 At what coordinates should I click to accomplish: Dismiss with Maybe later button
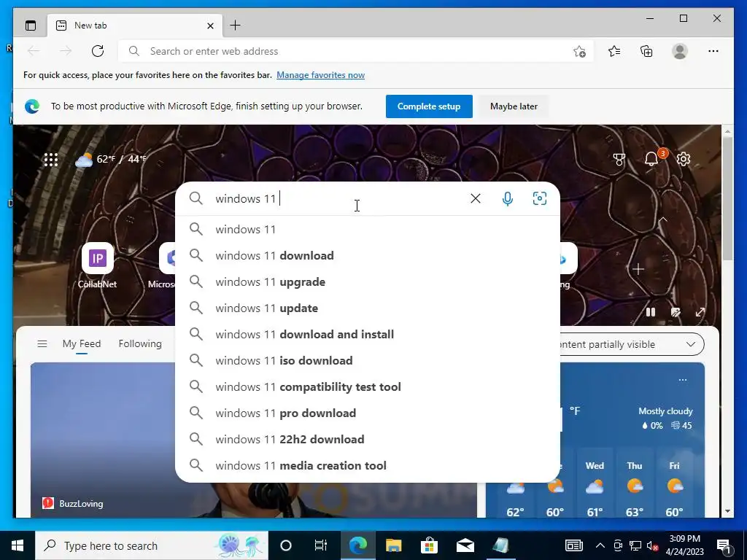click(514, 106)
